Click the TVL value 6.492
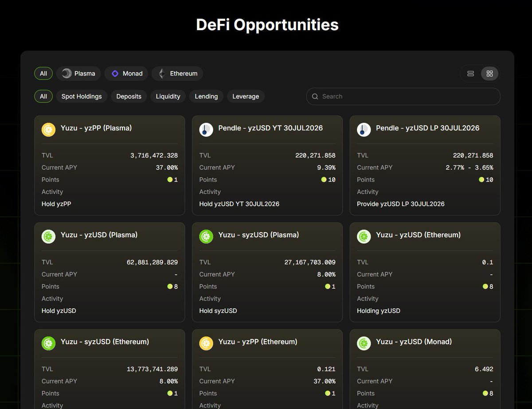Screen dimensions: 532x409 (x=484, y=369)
